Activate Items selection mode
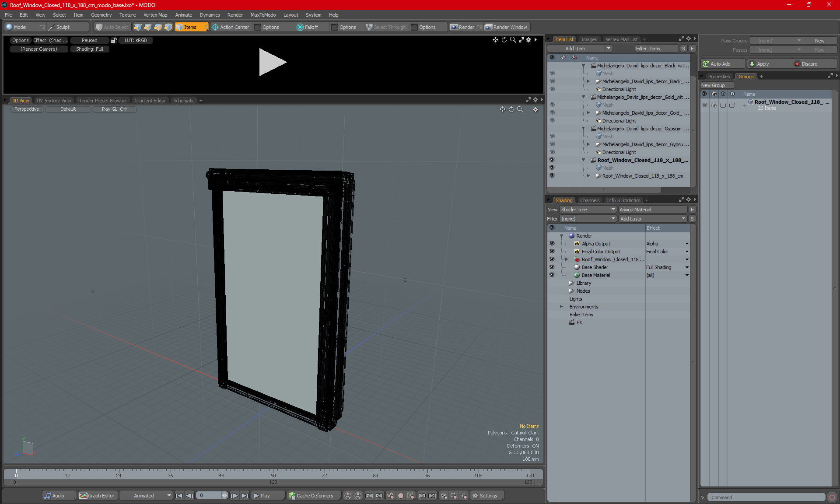Viewport: 840px width, 504px height. [x=191, y=27]
